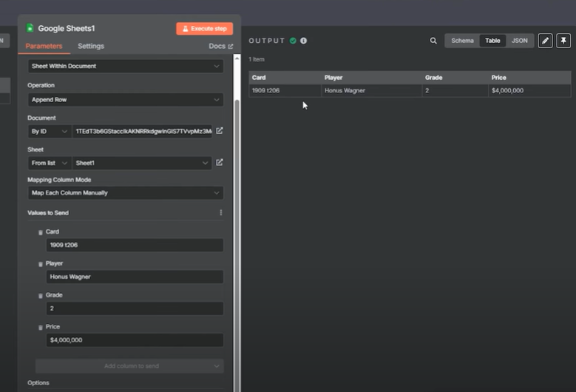Switch to the Settings tab
This screenshot has width=576, height=392.
tap(91, 46)
